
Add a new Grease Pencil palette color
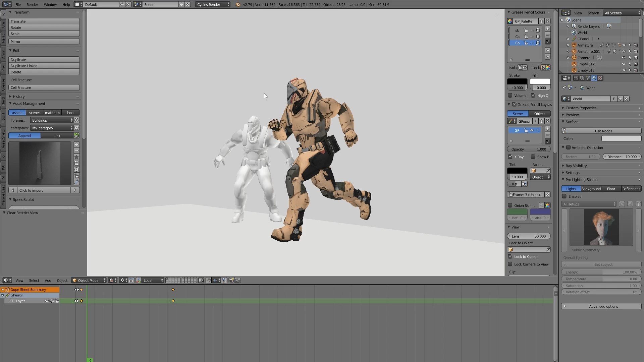547,29
